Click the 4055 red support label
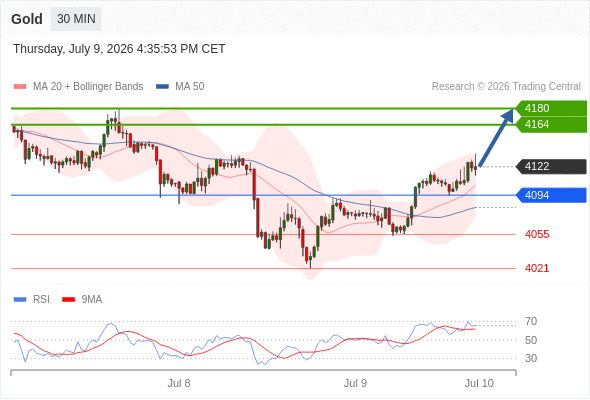590x400 pixels. [537, 234]
